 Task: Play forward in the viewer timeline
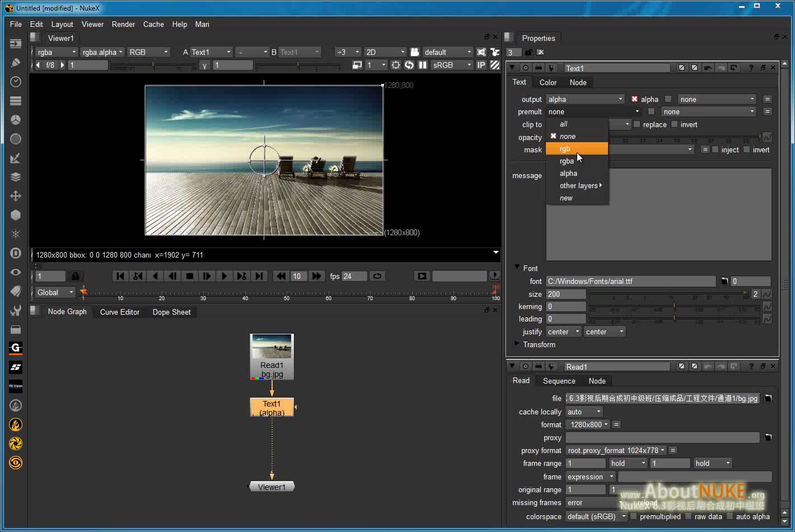pos(224,276)
